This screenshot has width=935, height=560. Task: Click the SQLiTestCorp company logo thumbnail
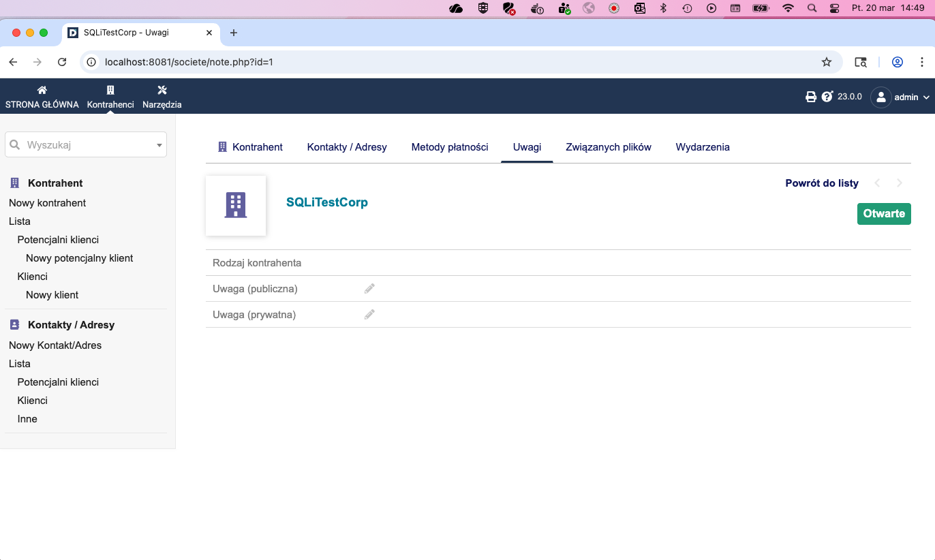(x=236, y=206)
